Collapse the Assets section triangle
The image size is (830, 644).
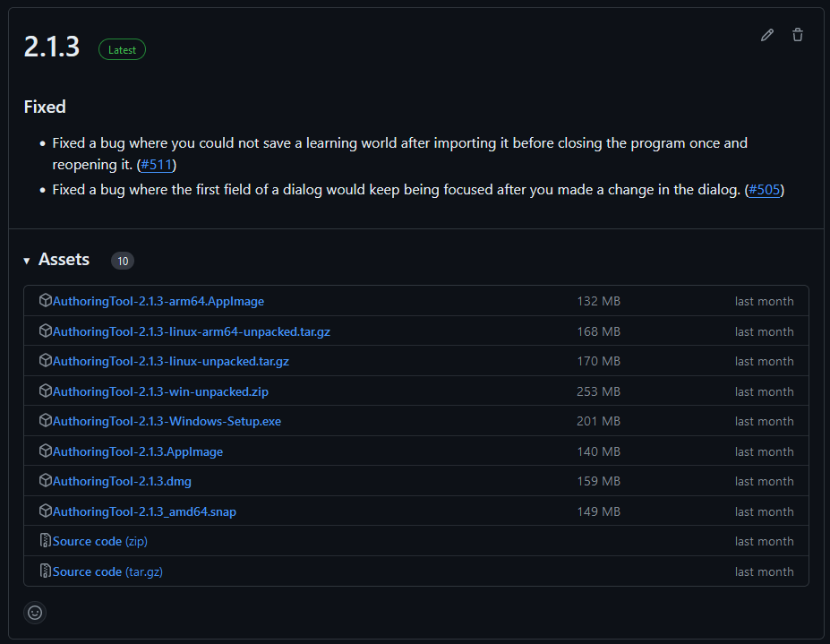click(27, 261)
